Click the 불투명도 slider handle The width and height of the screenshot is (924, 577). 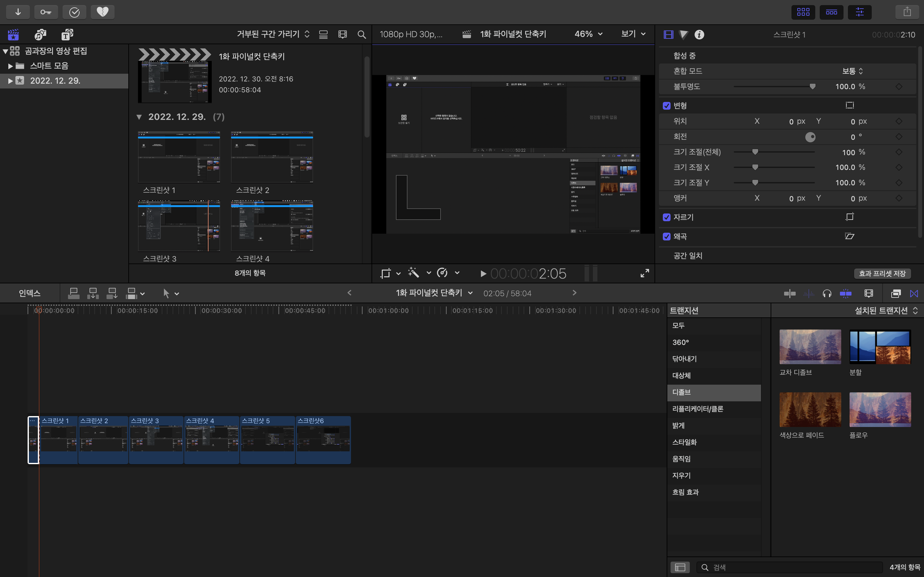coord(812,87)
